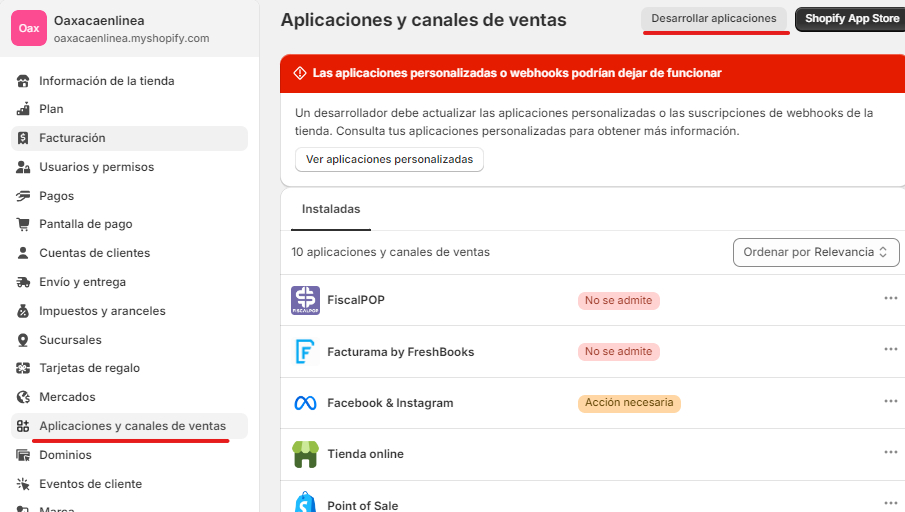Click the Point of Sale icon

(x=305, y=502)
